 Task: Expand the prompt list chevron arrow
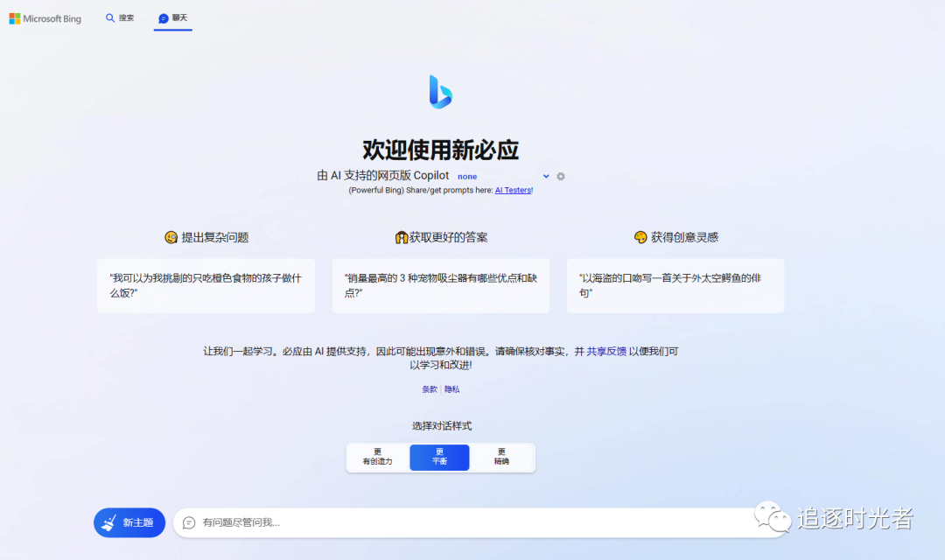[546, 176]
